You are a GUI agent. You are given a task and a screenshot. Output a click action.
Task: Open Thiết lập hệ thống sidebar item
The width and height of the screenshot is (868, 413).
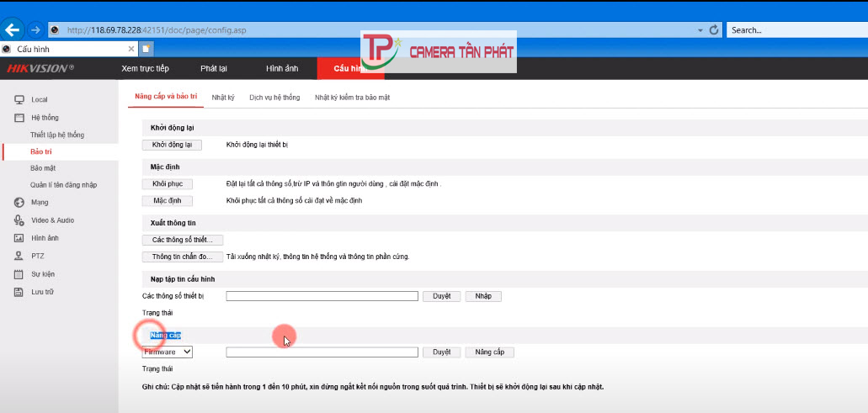tap(57, 135)
